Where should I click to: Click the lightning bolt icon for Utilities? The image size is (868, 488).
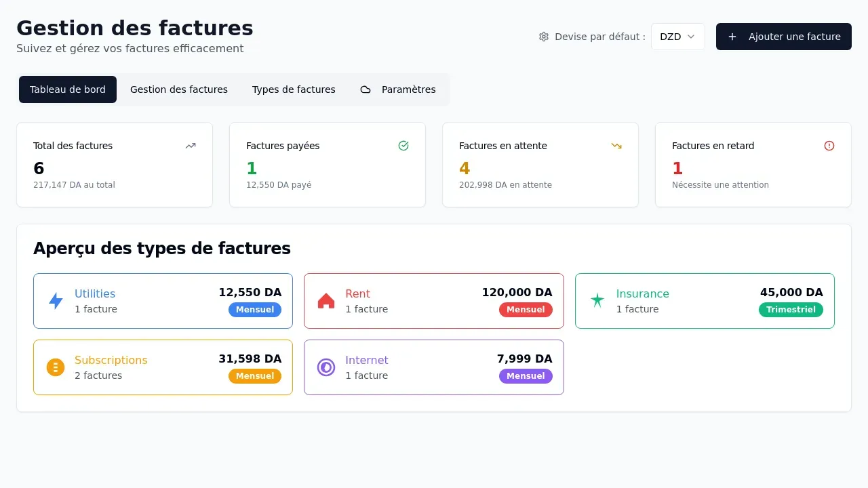pos(55,300)
